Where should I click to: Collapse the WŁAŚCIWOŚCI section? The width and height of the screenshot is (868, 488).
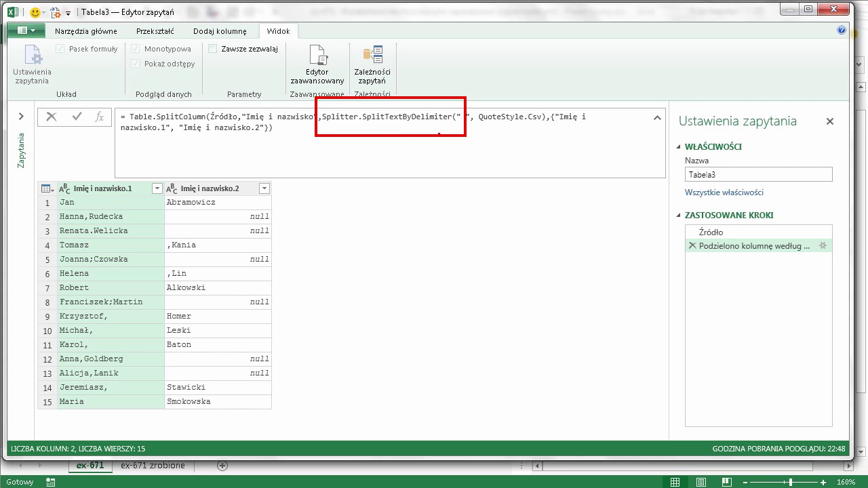click(x=679, y=147)
